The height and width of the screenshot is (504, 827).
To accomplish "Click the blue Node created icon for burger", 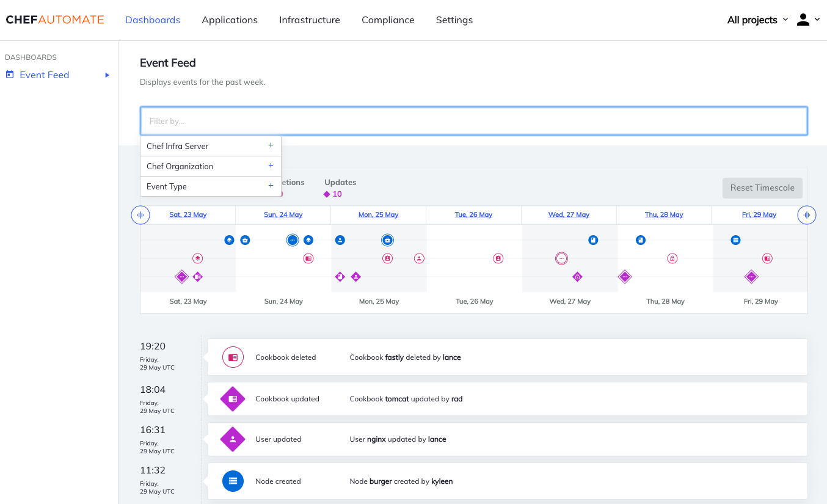I will point(233,481).
